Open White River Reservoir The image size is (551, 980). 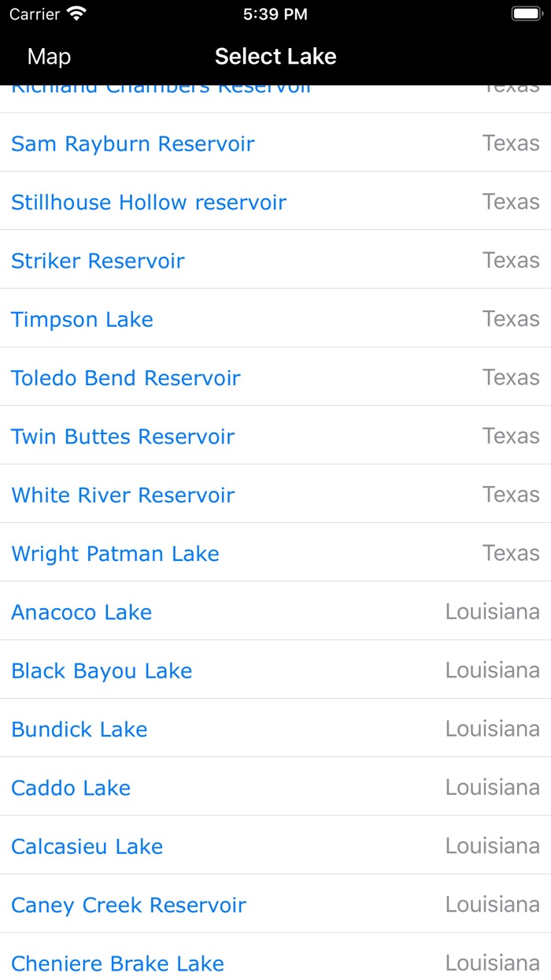tap(123, 495)
